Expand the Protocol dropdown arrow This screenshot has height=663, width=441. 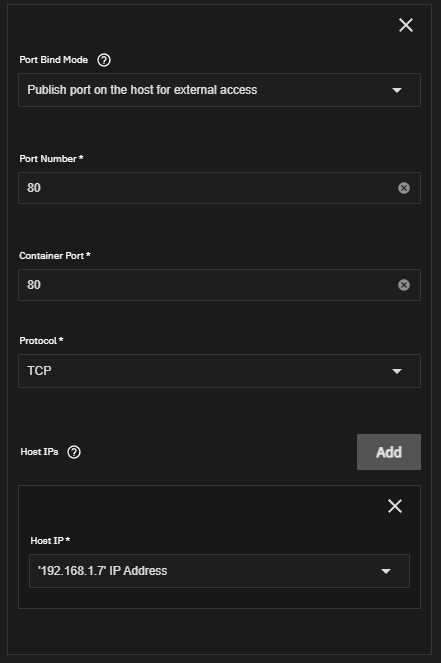tap(397, 371)
